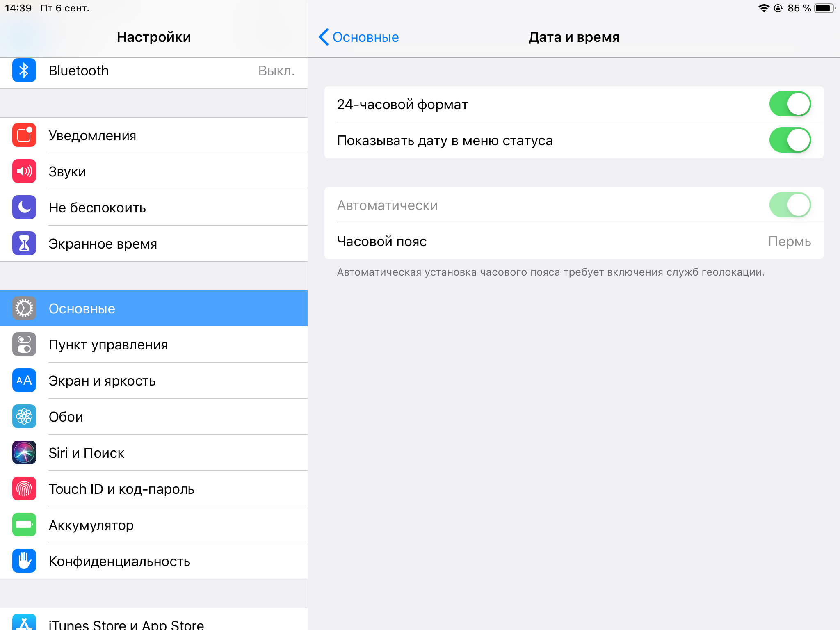Screen dimensions: 840x630
Task: Tap the Sounds (Звуки) speaker icon
Action: pyautogui.click(x=24, y=171)
